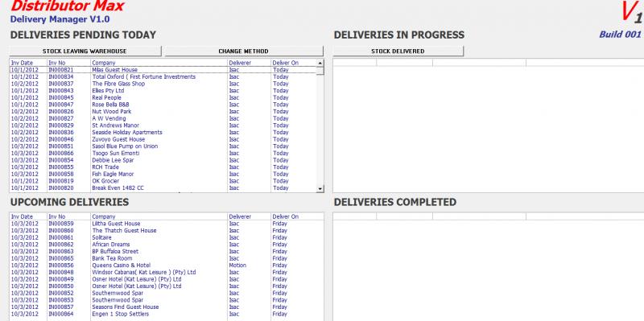Select the Real People delivery row
The width and height of the screenshot is (644, 321).
[163, 97]
